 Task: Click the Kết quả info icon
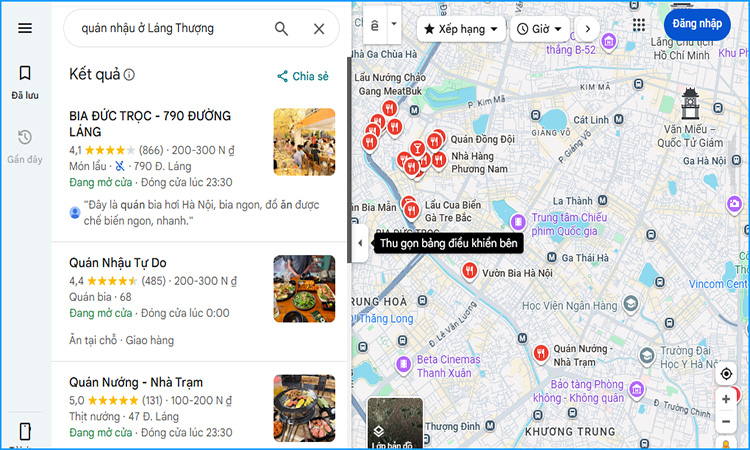pyautogui.click(x=129, y=75)
